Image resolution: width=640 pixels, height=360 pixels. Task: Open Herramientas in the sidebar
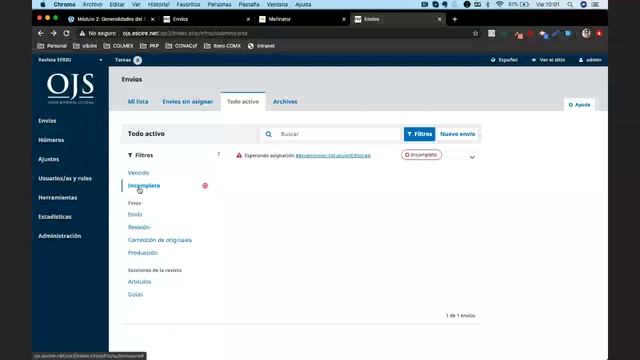pyautogui.click(x=58, y=198)
